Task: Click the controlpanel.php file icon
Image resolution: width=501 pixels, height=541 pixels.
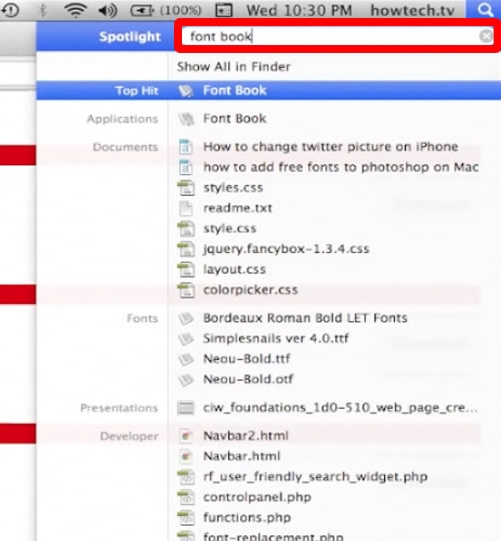Action: click(x=186, y=498)
